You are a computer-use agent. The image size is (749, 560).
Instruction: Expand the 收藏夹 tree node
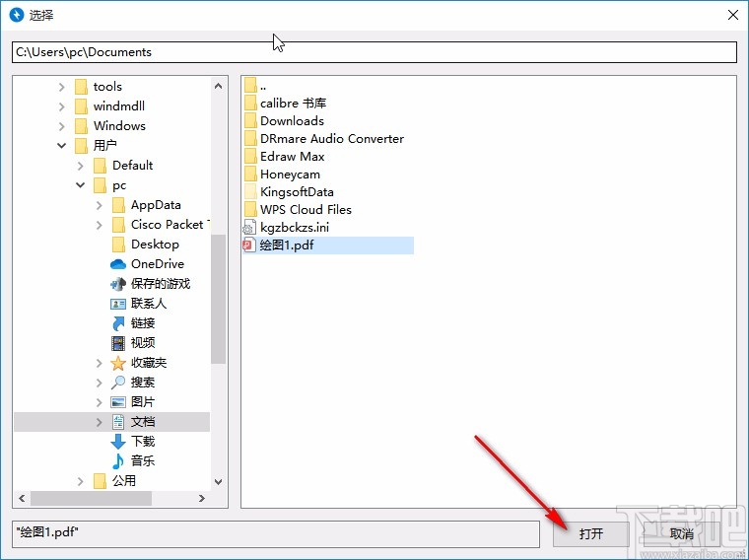(99, 363)
